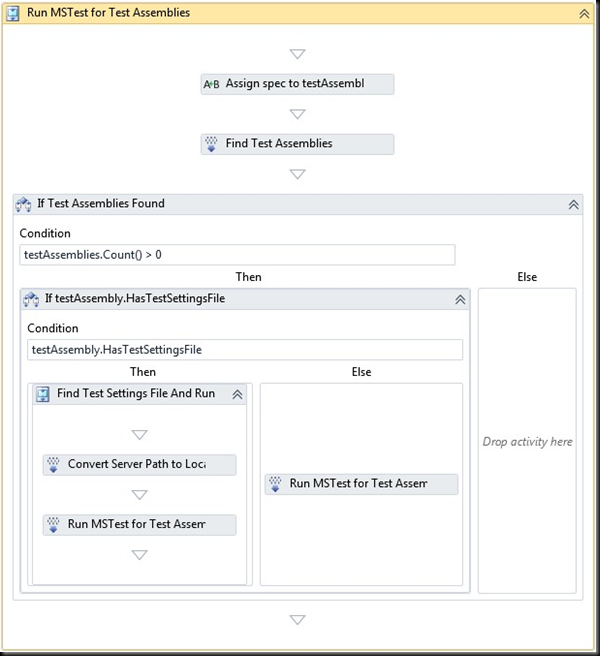Click the If Test Assemblies Found icon

[24, 204]
